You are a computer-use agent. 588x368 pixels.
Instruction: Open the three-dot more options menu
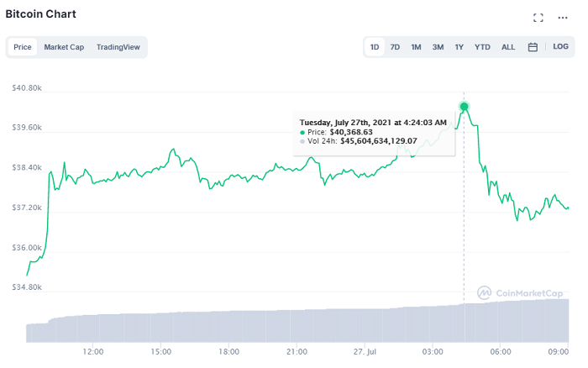coord(563,18)
